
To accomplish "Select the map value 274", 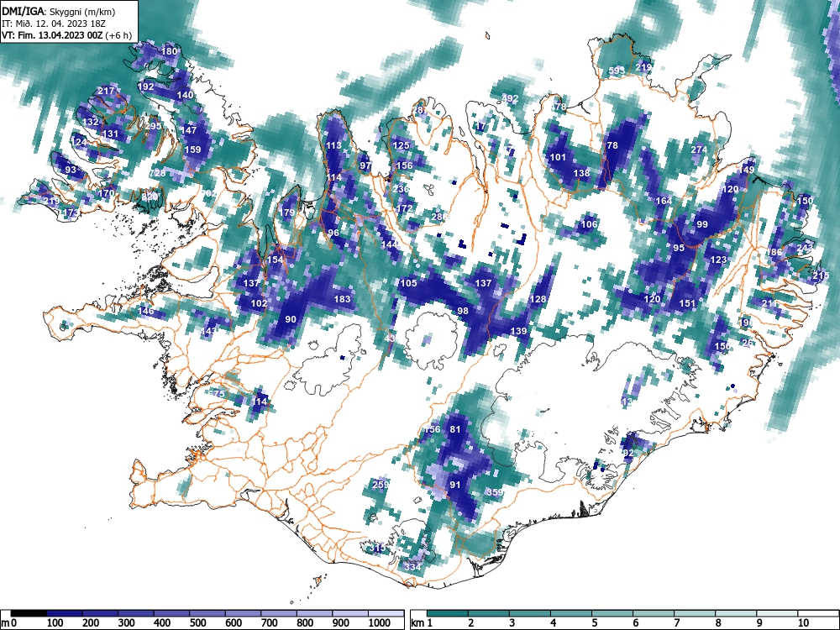I will coord(699,150).
